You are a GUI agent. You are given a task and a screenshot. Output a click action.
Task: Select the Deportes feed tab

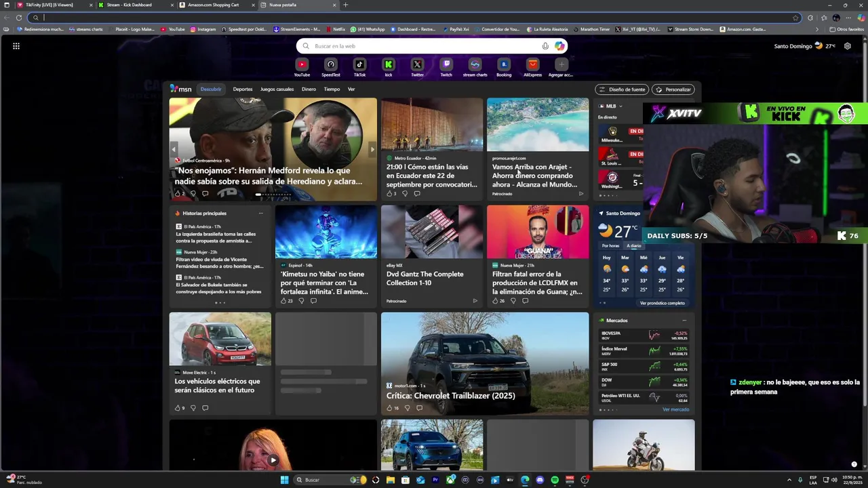point(243,89)
